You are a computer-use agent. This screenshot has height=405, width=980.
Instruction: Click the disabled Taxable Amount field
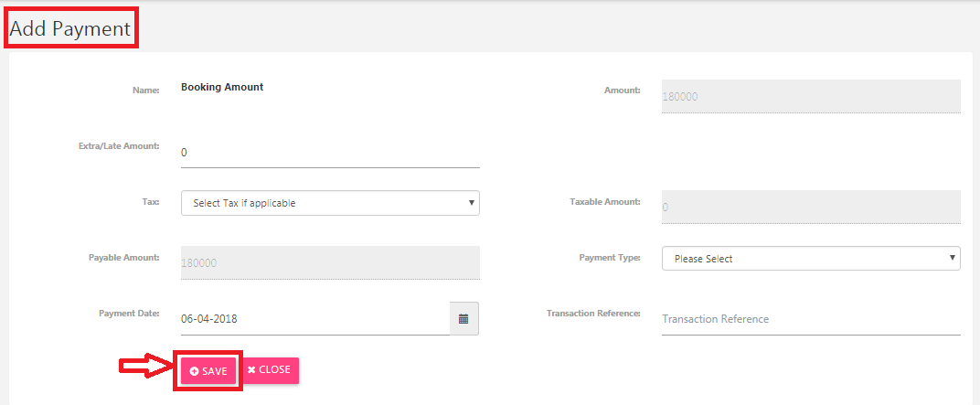(x=811, y=207)
